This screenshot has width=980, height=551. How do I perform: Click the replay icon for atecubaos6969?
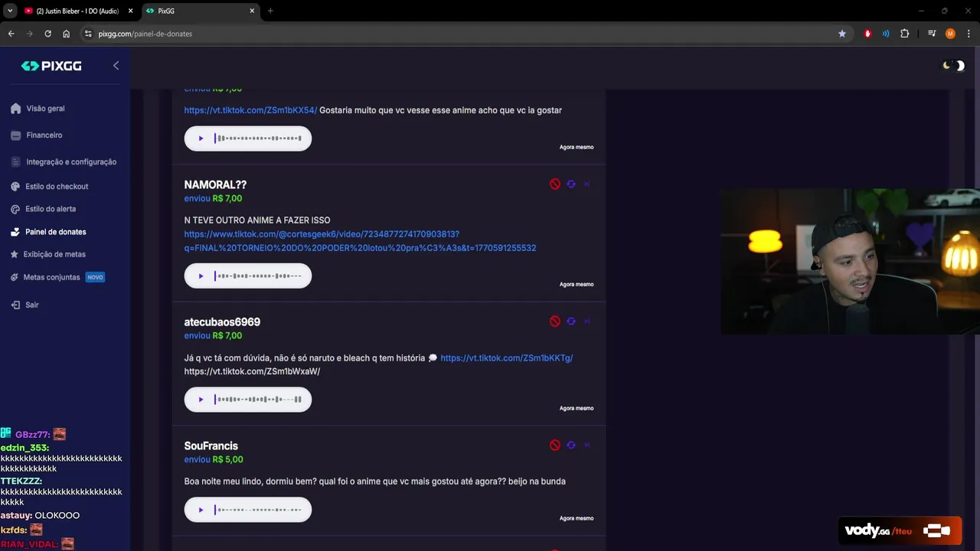coord(571,321)
